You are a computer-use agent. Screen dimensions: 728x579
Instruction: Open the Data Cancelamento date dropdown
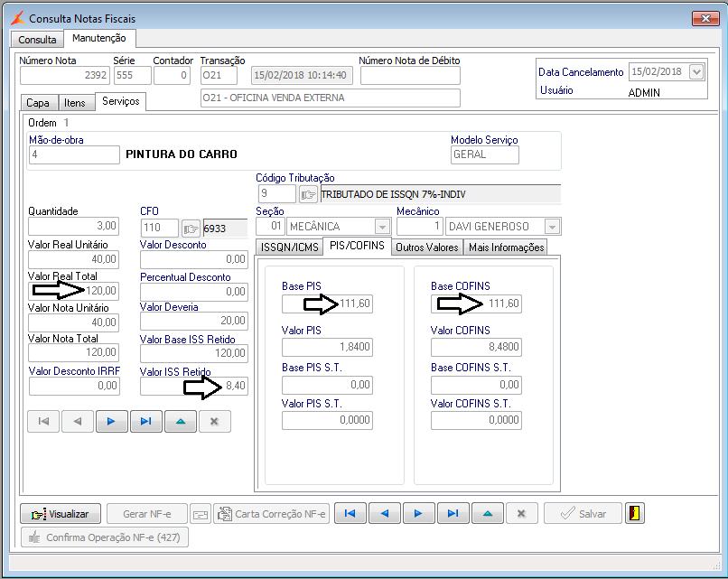click(695, 72)
